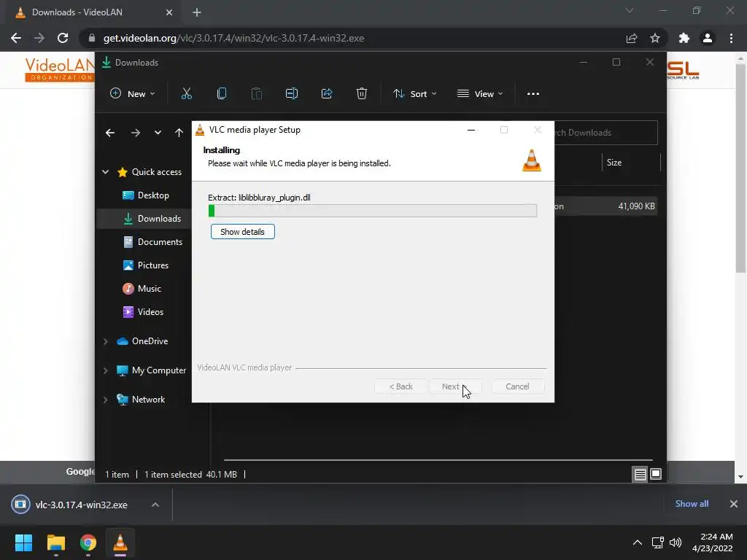
Task: Click the Copy icon in Downloads toolbar
Action: pos(222,94)
